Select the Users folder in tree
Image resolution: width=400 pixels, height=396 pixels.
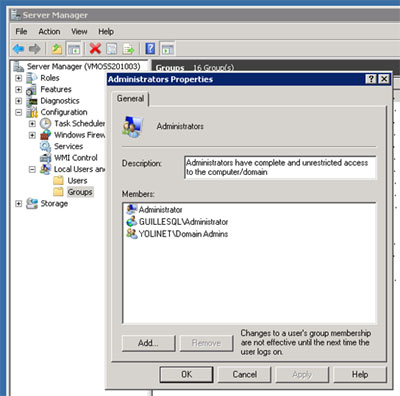pyautogui.click(x=77, y=181)
